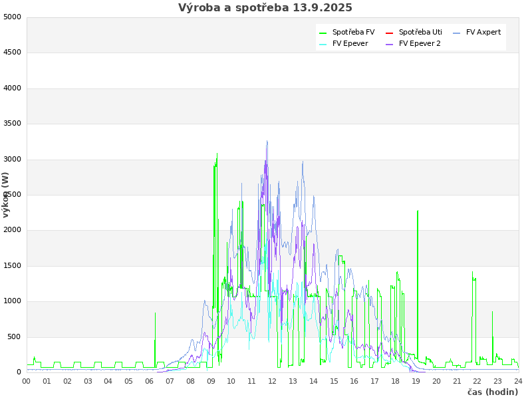Image resolution: width=532 pixels, height=399 pixels.
Task: Click hour 00 on the time axis
Action: 27,381
